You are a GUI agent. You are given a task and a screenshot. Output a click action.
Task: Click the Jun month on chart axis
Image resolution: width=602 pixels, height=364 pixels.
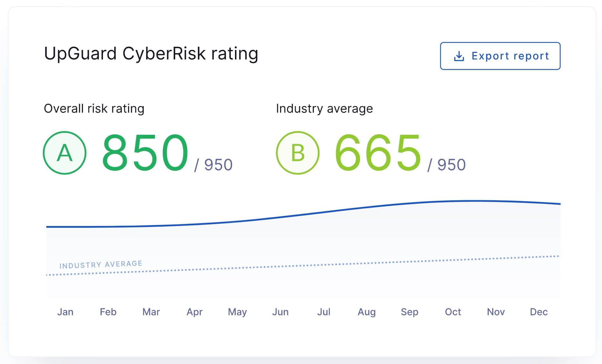click(x=280, y=312)
